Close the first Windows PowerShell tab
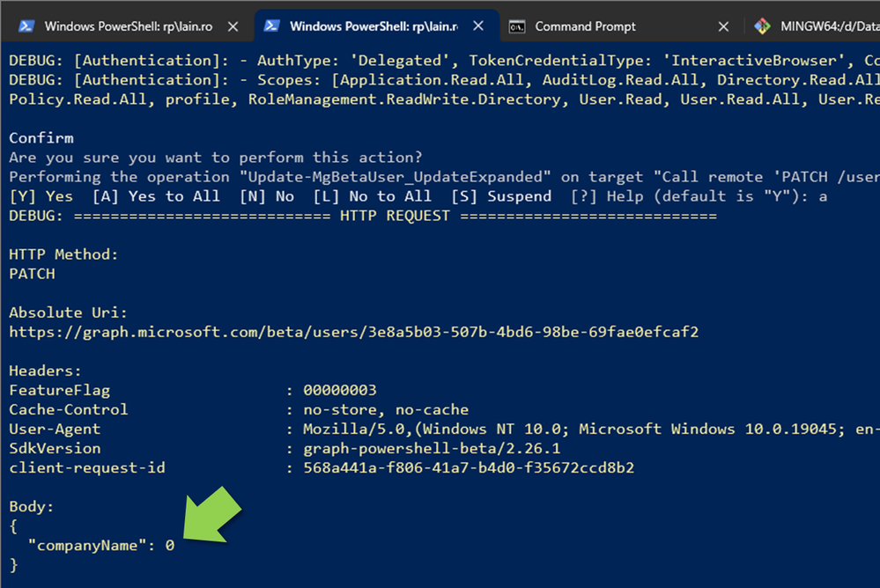 pyautogui.click(x=233, y=26)
